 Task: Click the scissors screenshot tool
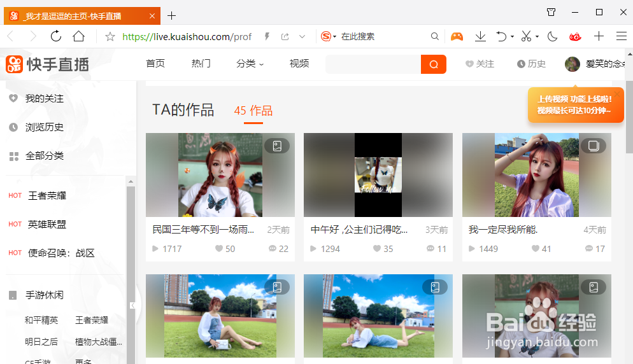coord(526,37)
